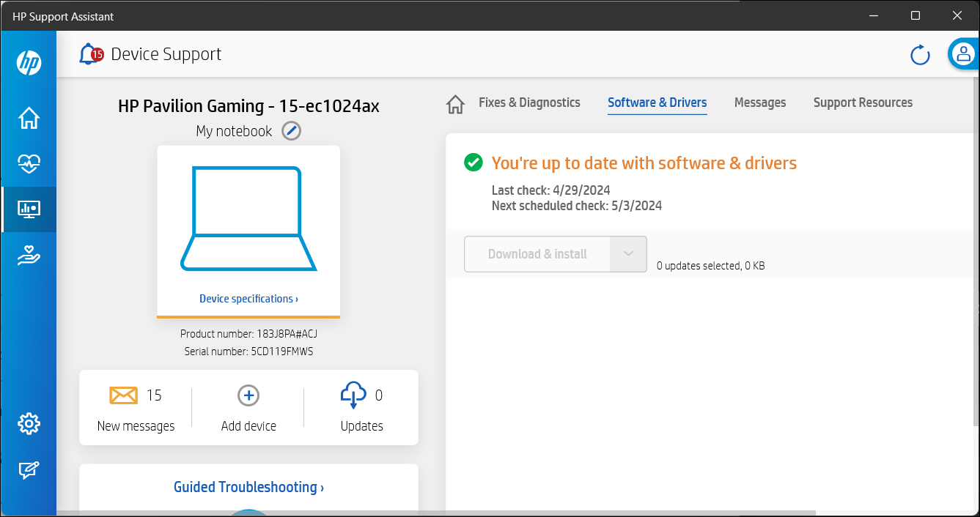The image size is (980, 517).
Task: Switch to the Messages tab
Action: click(x=759, y=103)
